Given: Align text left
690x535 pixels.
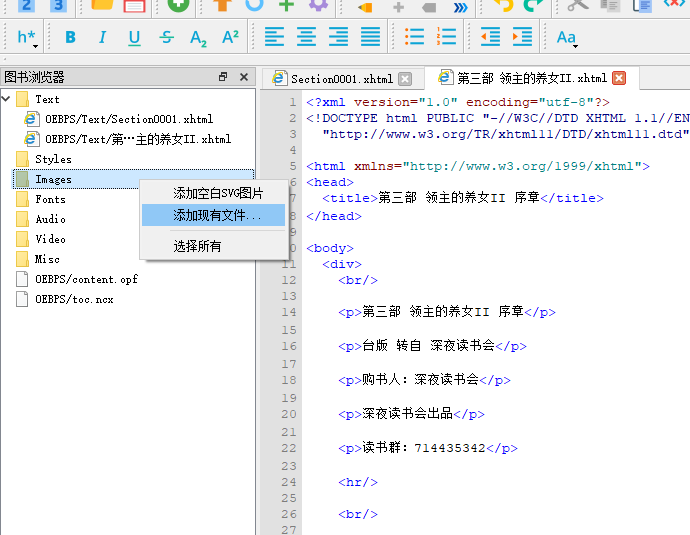Looking at the screenshot, I should 274,37.
